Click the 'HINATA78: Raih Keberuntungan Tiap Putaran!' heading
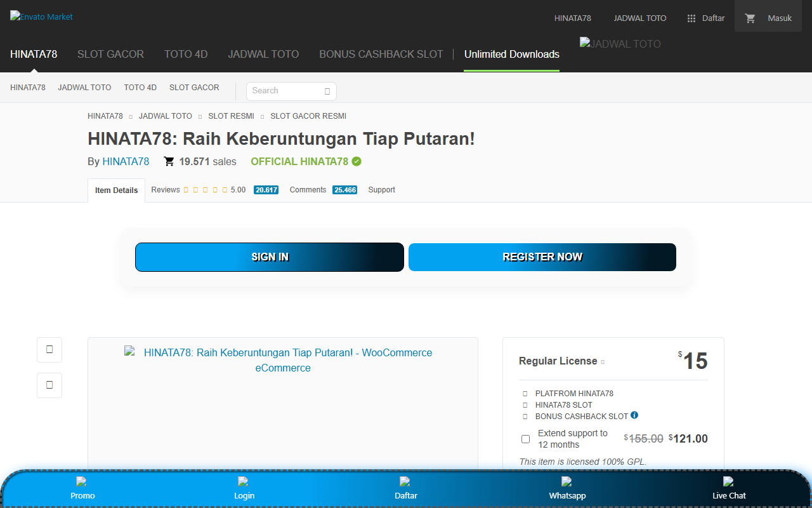 281,139
